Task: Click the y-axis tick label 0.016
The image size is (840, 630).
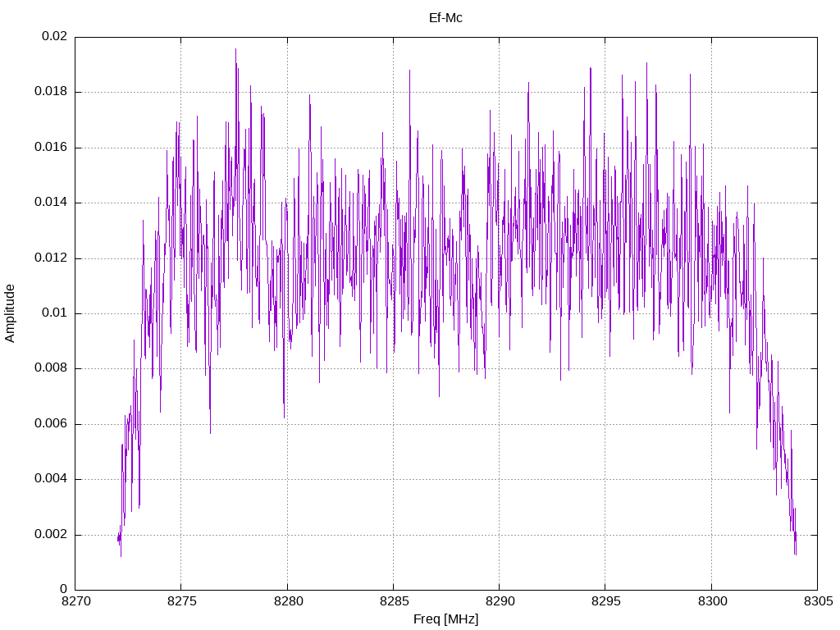Action: click(51, 148)
